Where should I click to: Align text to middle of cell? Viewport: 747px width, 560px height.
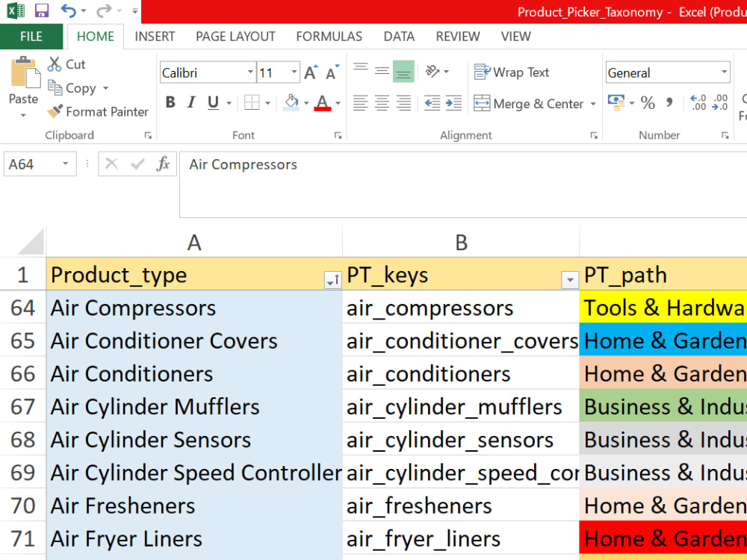pos(382,72)
